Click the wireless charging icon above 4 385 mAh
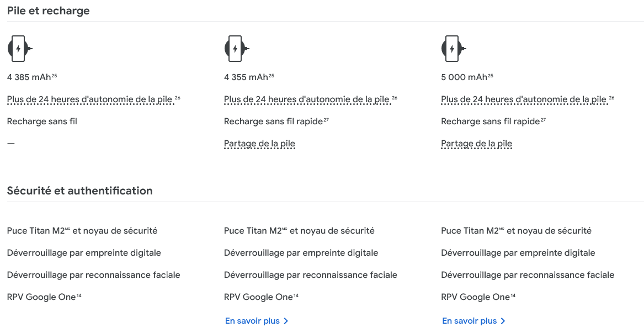Image resolution: width=644 pixels, height=327 pixels. [x=20, y=49]
